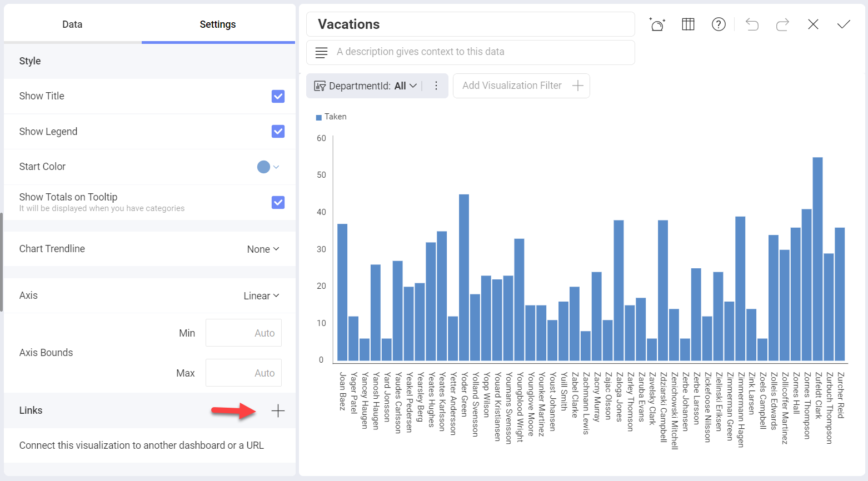Click the 60 value on y-axis

321,138
